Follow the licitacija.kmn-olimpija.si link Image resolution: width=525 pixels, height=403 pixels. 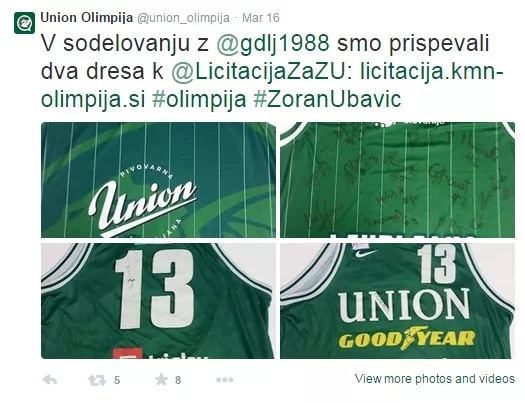[x=272, y=85]
